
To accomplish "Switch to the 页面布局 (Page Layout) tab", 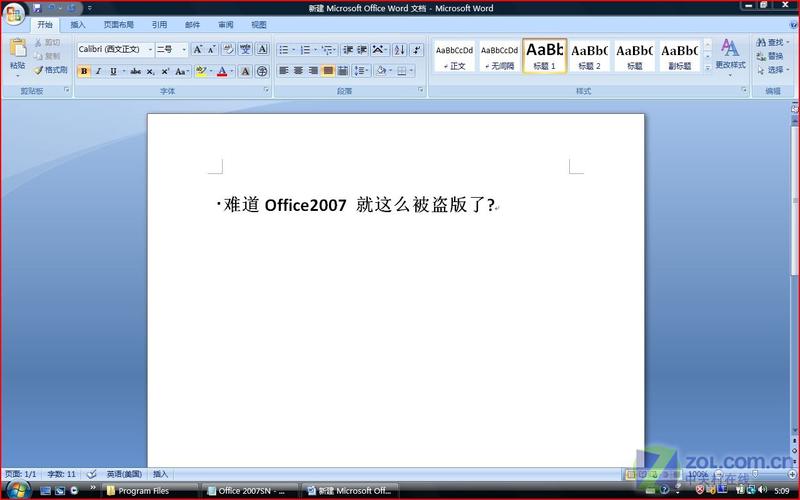I will (x=118, y=24).
